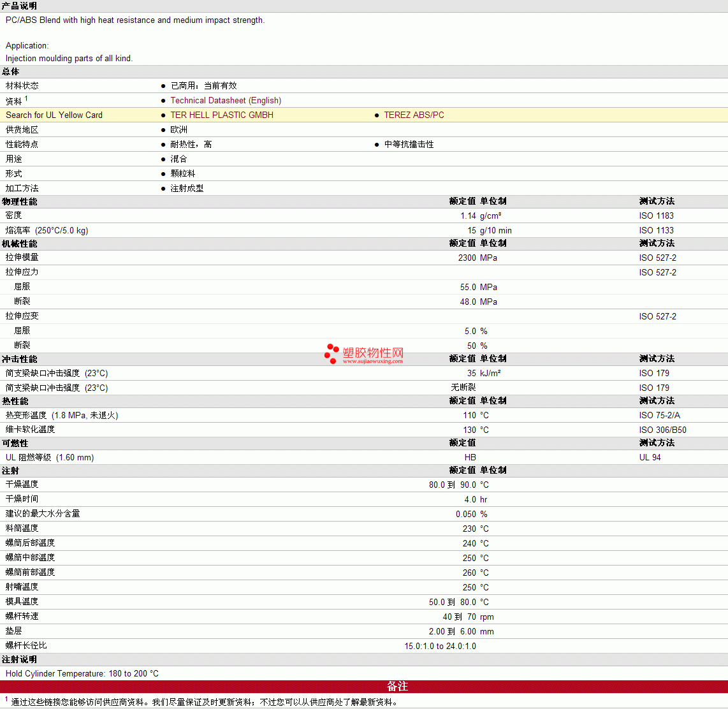
Task: Click the 供货地区 row label
Action: [x=22, y=129]
